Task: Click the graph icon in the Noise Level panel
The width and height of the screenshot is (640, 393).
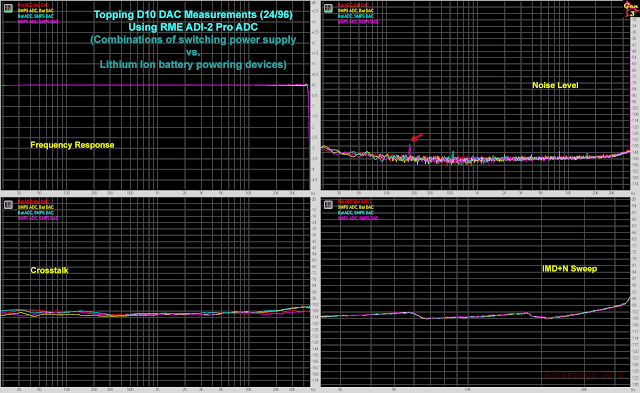Action: (x=328, y=8)
